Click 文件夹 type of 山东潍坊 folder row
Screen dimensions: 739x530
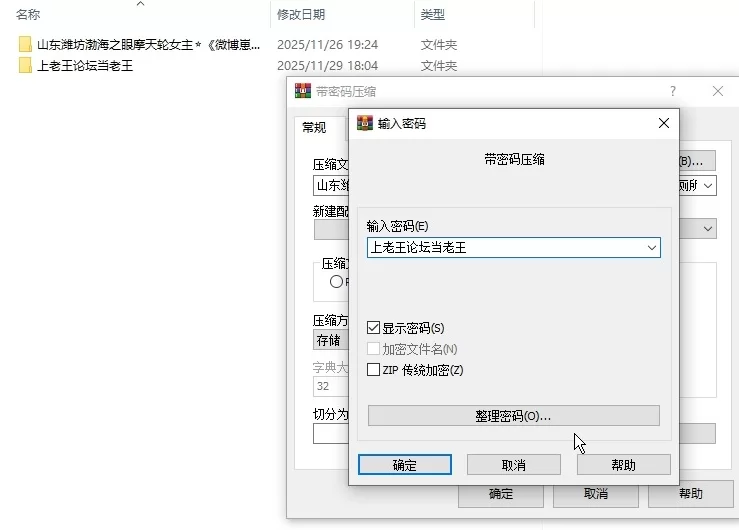(439, 45)
